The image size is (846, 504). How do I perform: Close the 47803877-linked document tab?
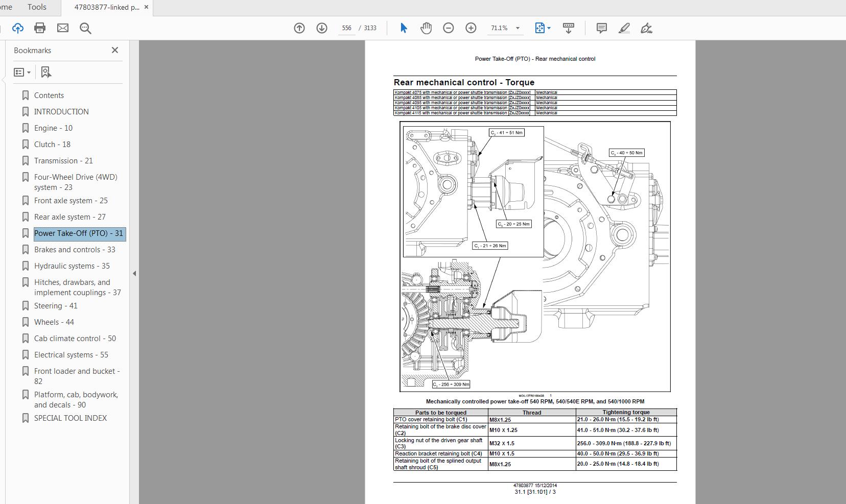pos(147,7)
